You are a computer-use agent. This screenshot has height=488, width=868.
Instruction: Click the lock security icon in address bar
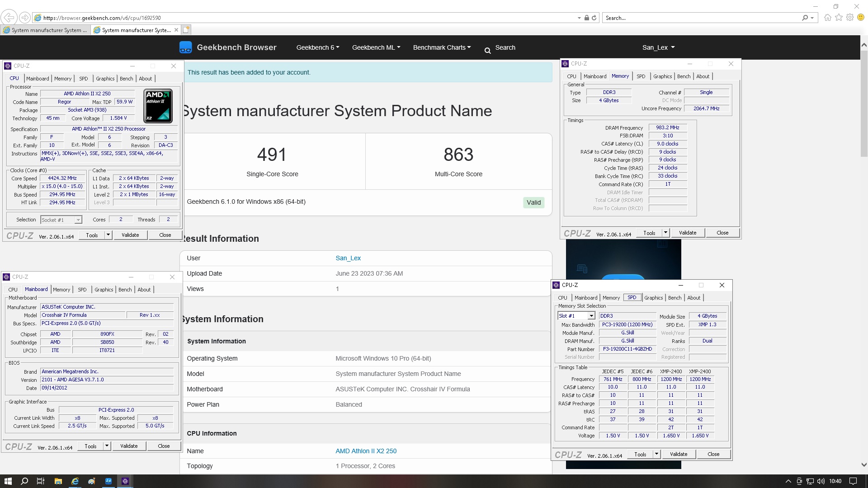(x=587, y=18)
